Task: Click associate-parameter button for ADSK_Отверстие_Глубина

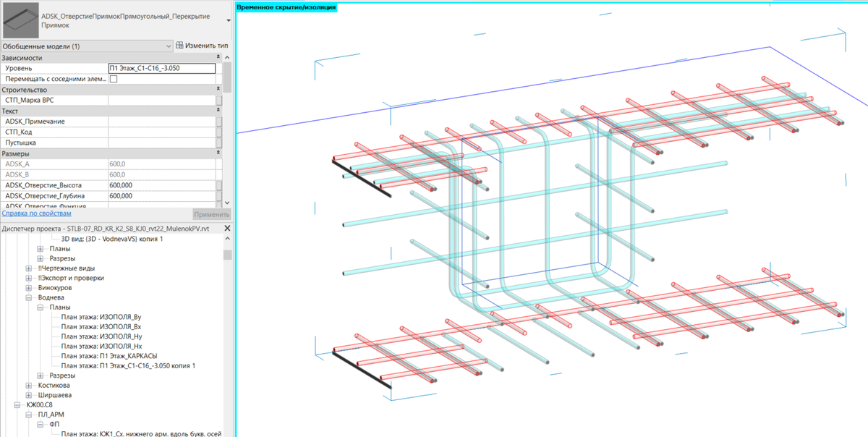Action: (219, 196)
